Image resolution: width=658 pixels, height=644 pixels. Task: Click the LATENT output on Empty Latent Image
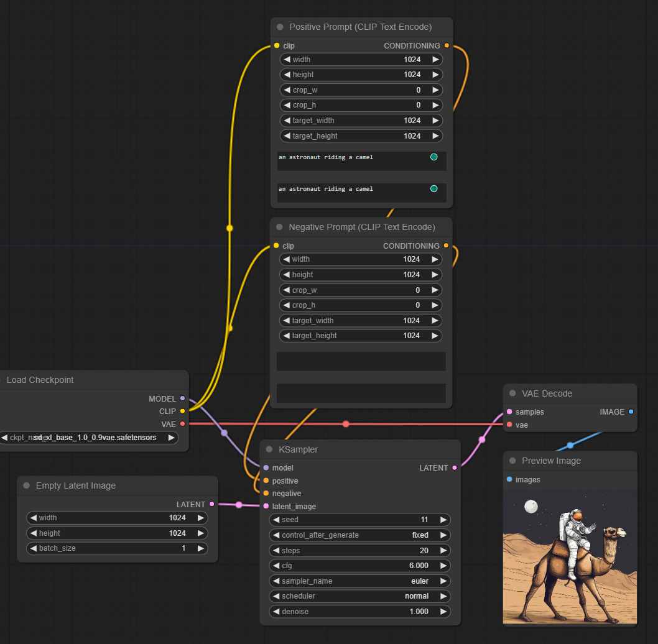coord(211,504)
